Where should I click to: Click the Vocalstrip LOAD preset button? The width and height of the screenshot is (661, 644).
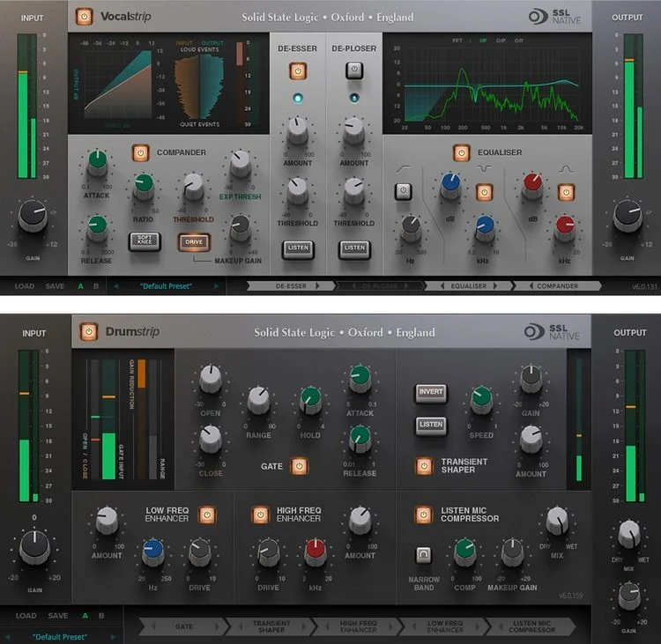point(25,286)
